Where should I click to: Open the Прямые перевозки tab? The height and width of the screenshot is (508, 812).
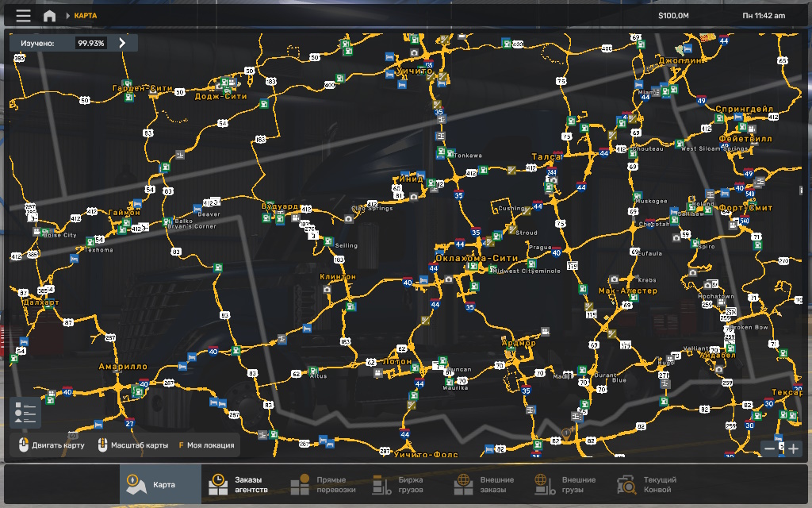tap(324, 484)
